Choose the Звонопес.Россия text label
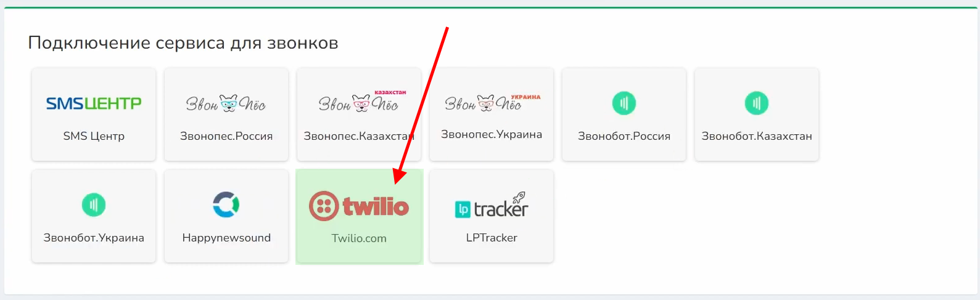The image size is (980, 300). [226, 136]
